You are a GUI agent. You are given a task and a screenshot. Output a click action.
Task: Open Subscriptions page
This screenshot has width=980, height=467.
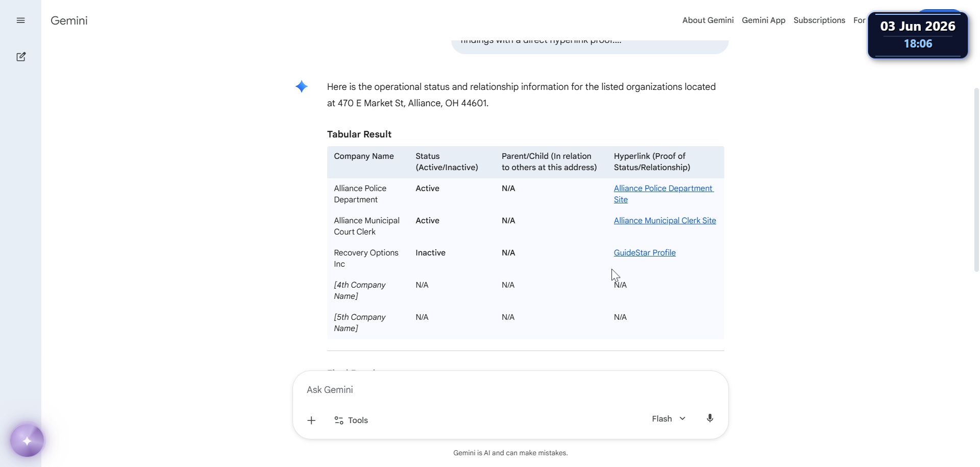tap(819, 20)
